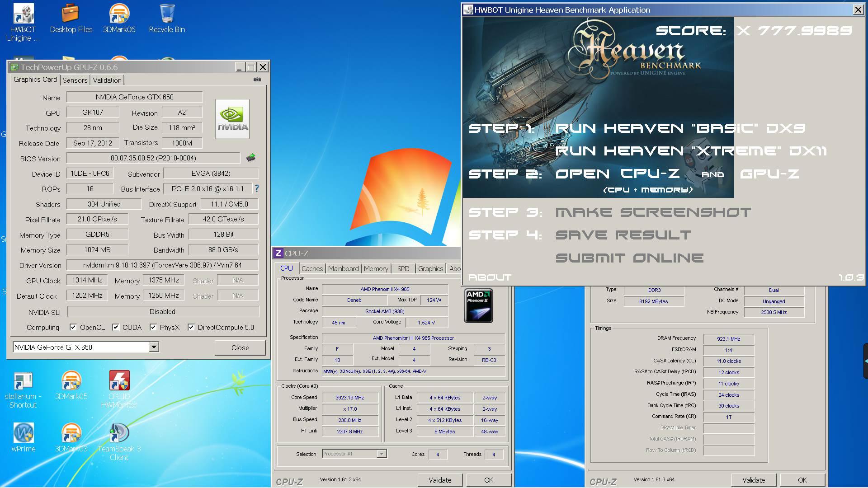Click the DRAM Frequency 923.1 MHz value
Image resolution: width=868 pixels, height=488 pixels.
click(728, 338)
